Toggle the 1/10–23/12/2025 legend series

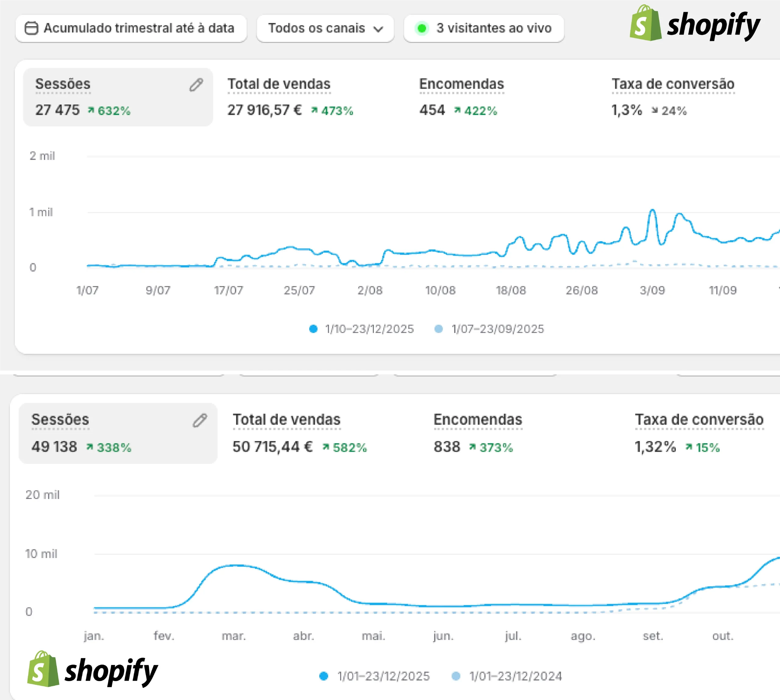(369, 329)
